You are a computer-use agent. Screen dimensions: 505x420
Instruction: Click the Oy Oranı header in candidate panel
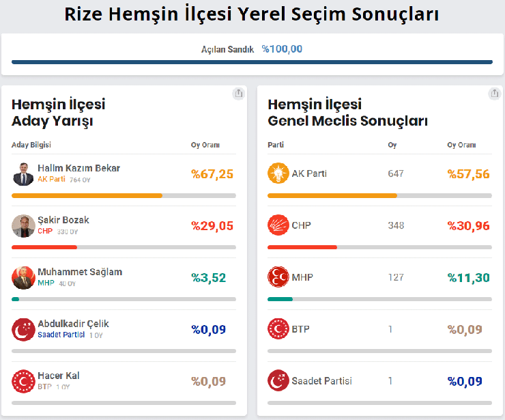(205, 145)
